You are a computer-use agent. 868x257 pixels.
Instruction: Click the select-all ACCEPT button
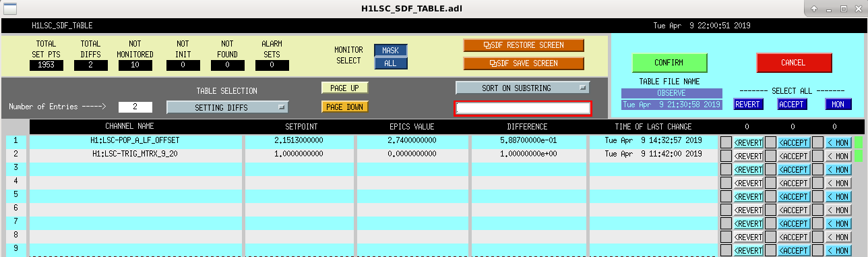tap(792, 105)
